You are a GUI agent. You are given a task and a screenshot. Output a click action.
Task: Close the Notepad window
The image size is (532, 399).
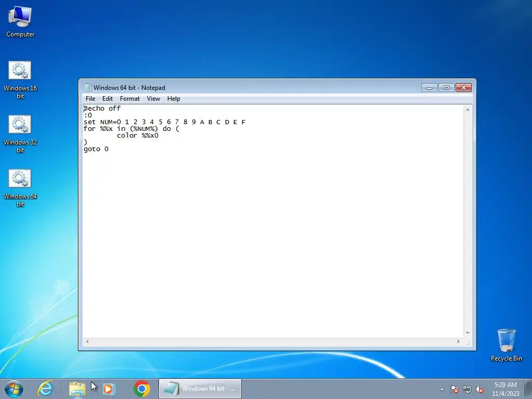(463, 88)
